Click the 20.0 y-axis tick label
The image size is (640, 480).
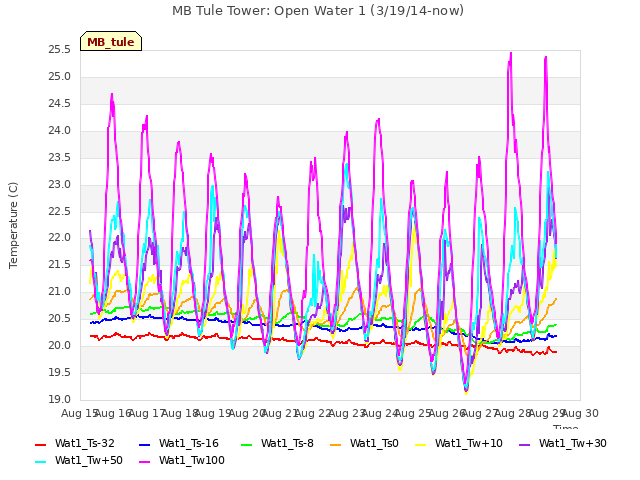tap(60, 346)
